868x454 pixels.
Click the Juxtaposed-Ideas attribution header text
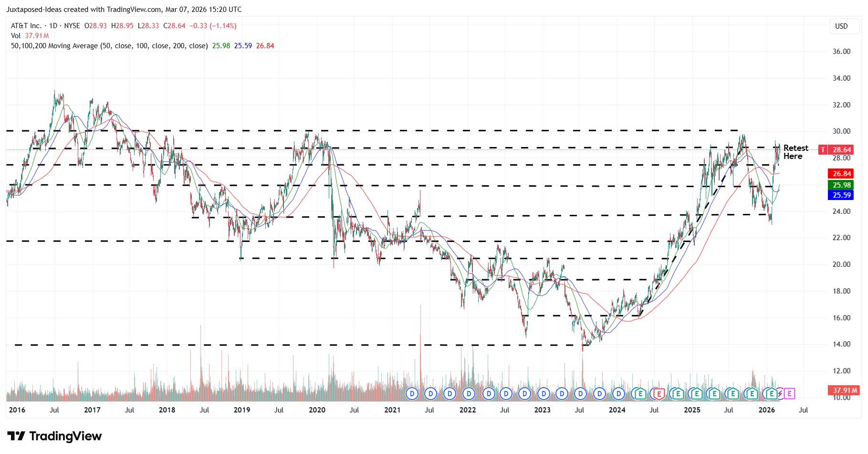pos(124,10)
